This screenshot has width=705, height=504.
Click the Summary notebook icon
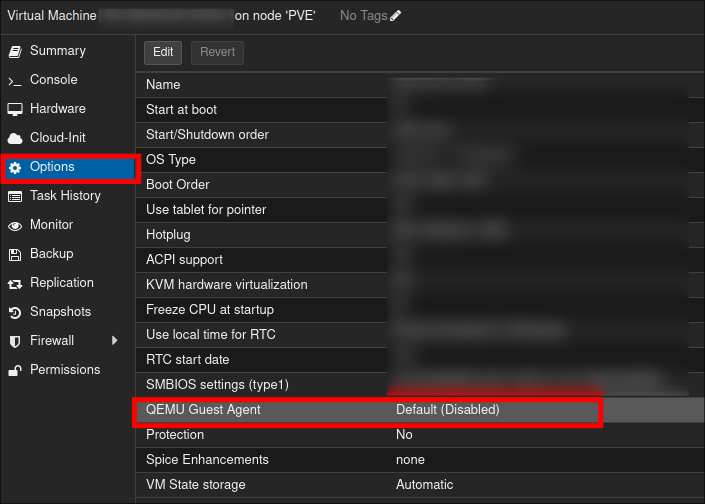[15, 51]
